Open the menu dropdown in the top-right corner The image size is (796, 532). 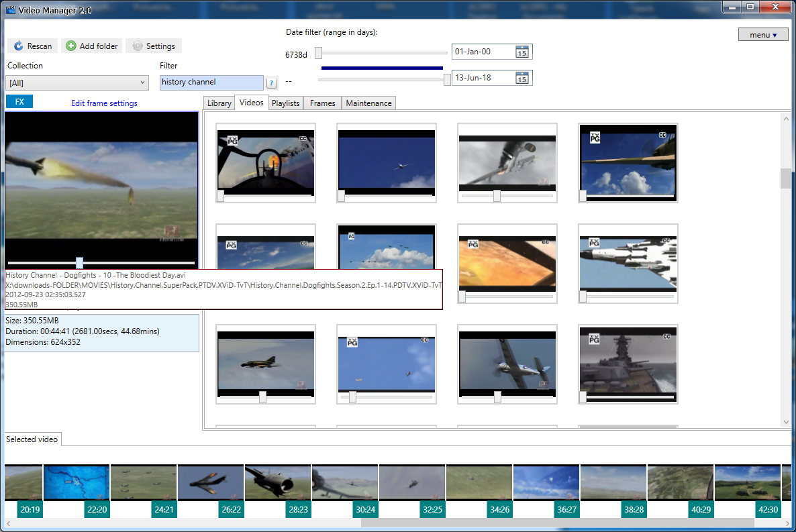coord(763,34)
